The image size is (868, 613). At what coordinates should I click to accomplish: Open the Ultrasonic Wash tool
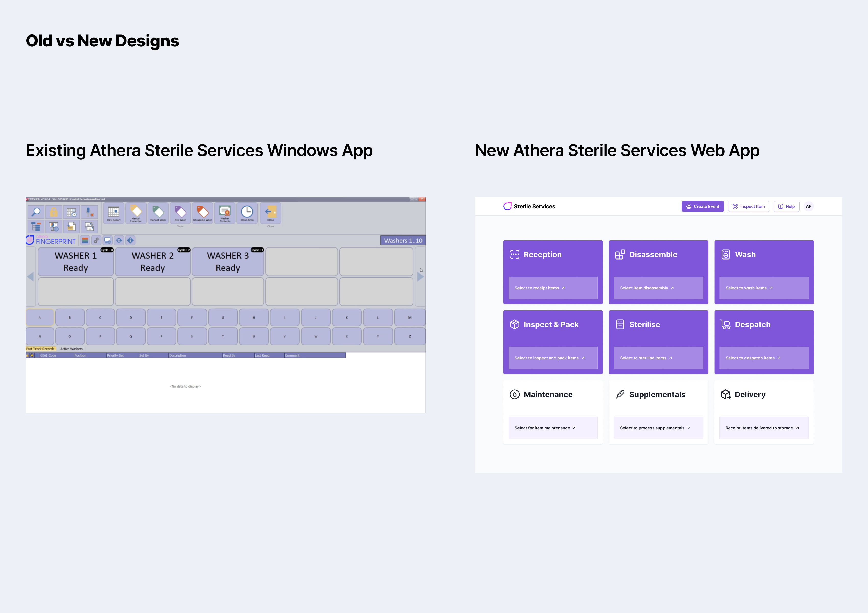[x=203, y=213]
